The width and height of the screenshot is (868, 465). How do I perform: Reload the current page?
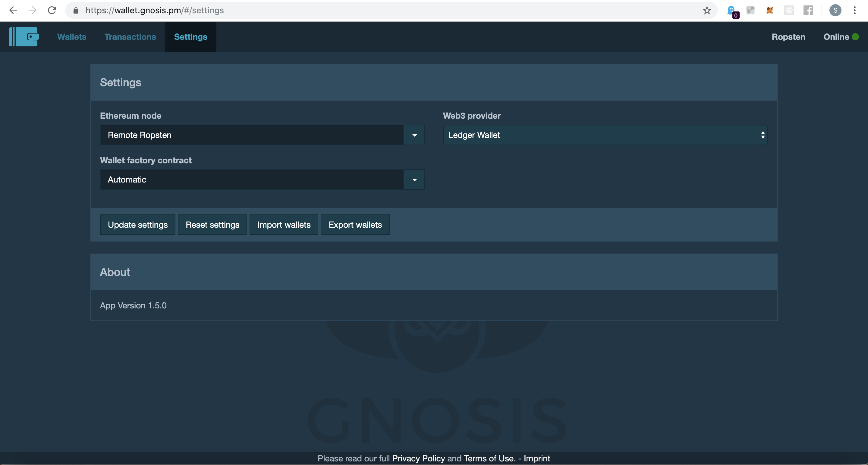click(x=52, y=10)
